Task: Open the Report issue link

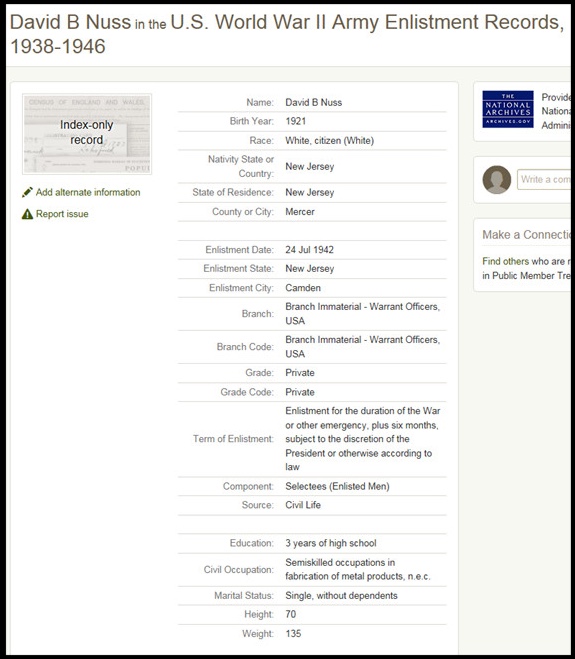Action: point(62,214)
